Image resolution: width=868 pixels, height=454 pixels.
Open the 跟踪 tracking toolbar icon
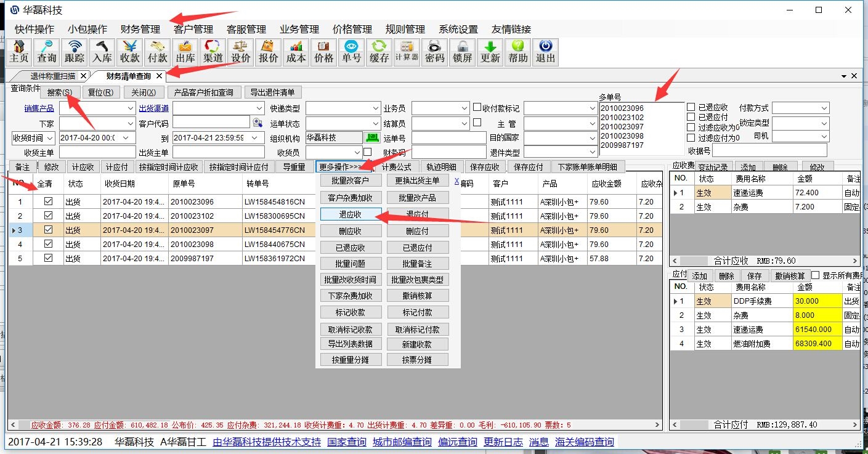(75, 52)
